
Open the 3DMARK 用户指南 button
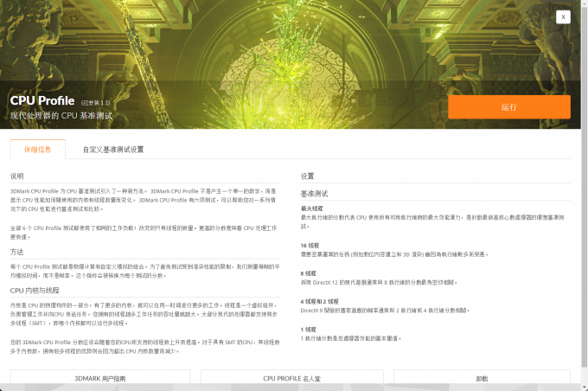pos(100,377)
